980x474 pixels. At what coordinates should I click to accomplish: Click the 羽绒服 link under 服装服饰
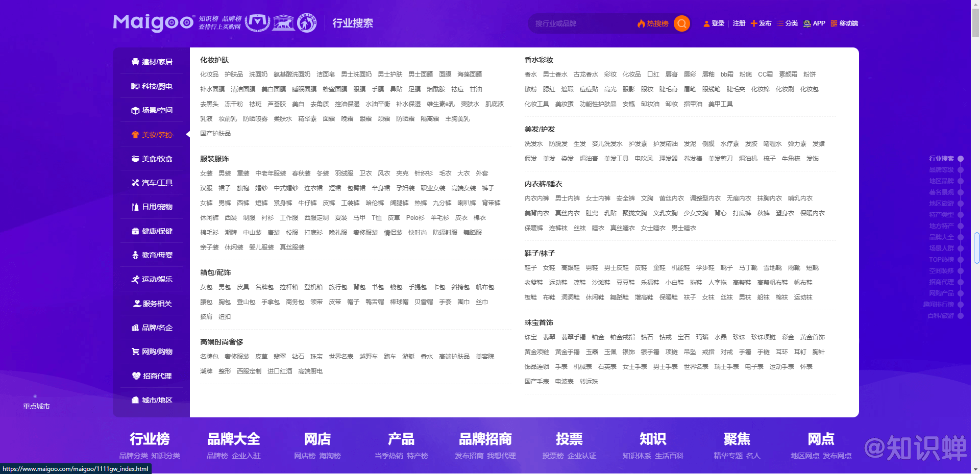pos(344,173)
